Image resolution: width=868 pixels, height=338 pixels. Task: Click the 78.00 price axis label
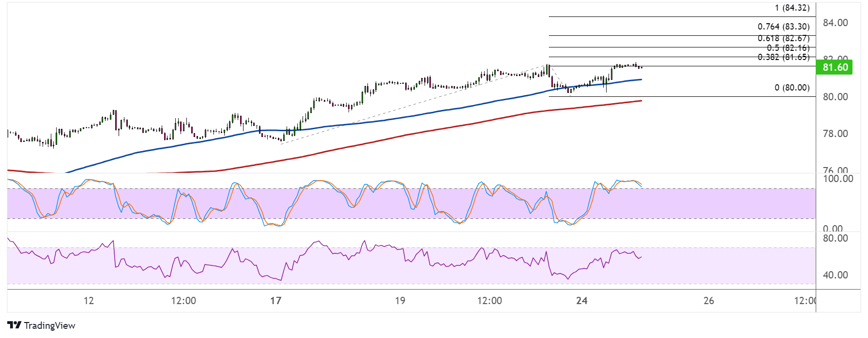pyautogui.click(x=836, y=134)
